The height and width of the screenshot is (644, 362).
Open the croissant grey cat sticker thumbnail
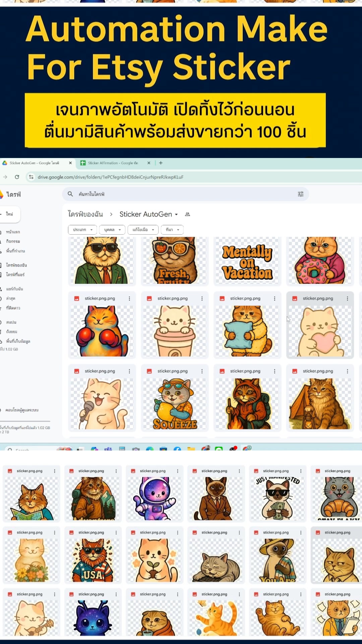pos(338,498)
